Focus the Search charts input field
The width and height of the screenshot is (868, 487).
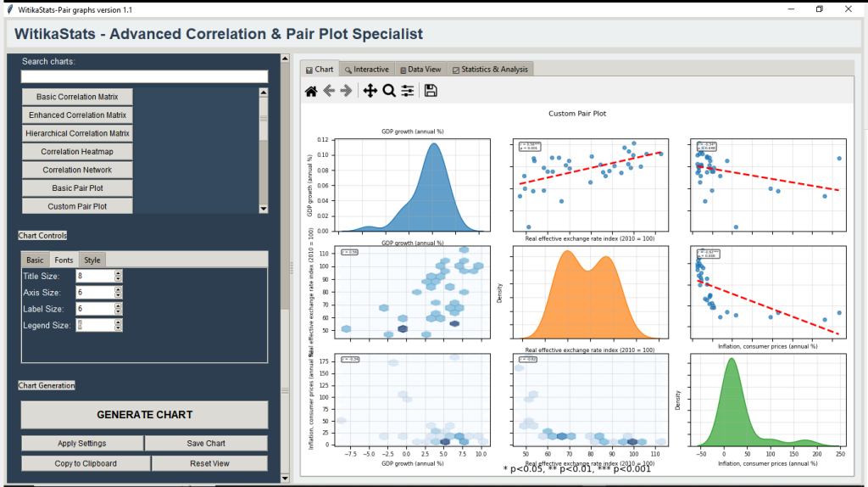[x=144, y=76]
